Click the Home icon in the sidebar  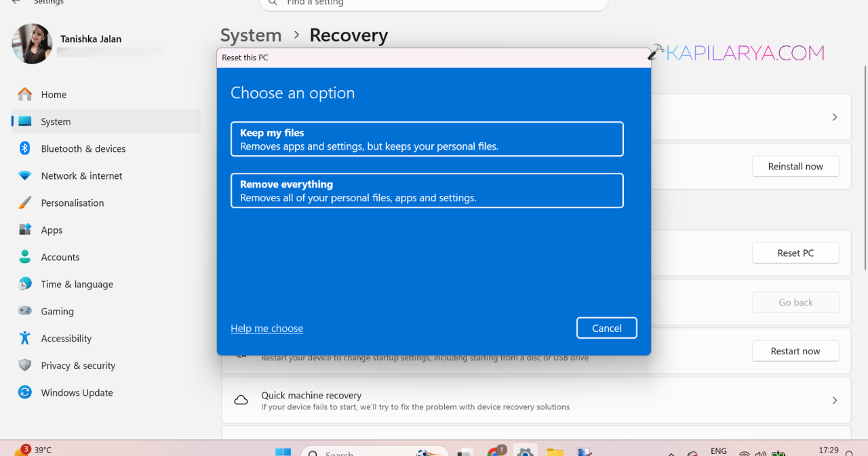pos(25,94)
